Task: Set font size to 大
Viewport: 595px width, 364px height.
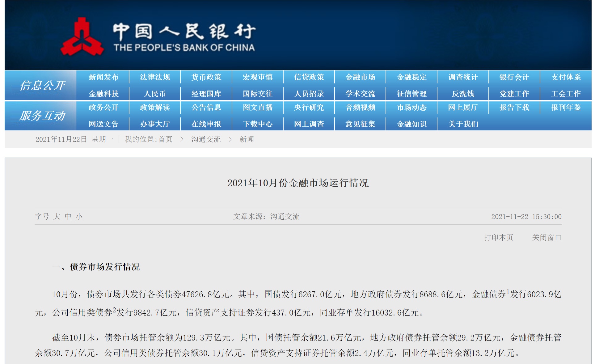Action: (57, 217)
